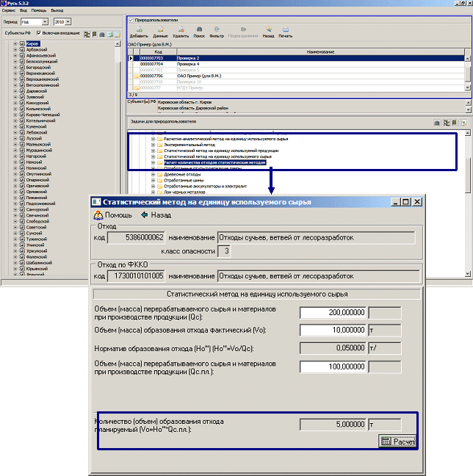The image size is (473, 476).
Task: Open Помощь in the dialog toolbar
Action: tap(112, 215)
